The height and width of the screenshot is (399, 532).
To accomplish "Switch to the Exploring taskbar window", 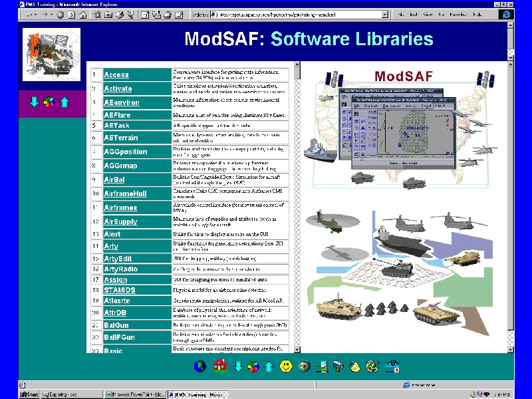I will [x=72, y=394].
